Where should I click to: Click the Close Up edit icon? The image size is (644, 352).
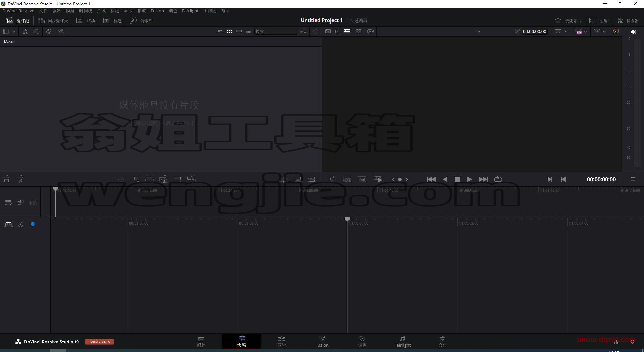pyautogui.click(x=163, y=179)
